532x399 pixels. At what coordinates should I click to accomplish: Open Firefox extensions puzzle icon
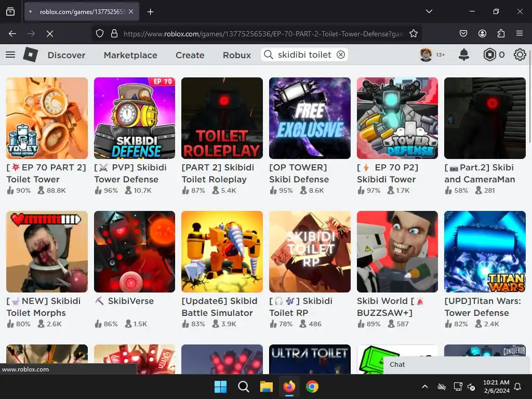pos(501,34)
